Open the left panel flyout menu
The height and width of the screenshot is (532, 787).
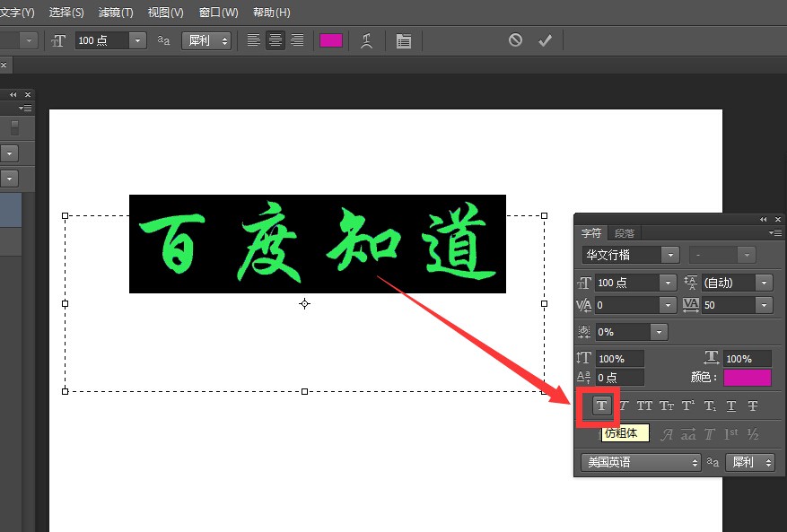click(x=25, y=108)
